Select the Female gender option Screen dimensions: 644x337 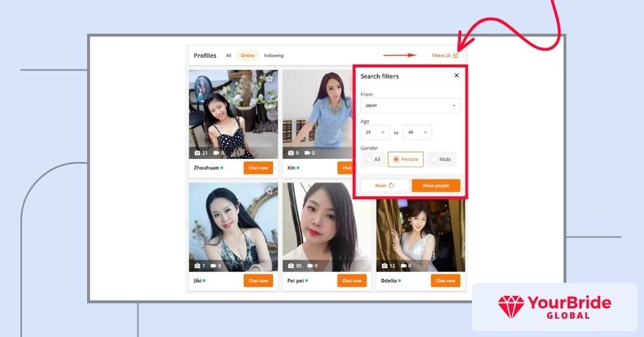click(405, 160)
